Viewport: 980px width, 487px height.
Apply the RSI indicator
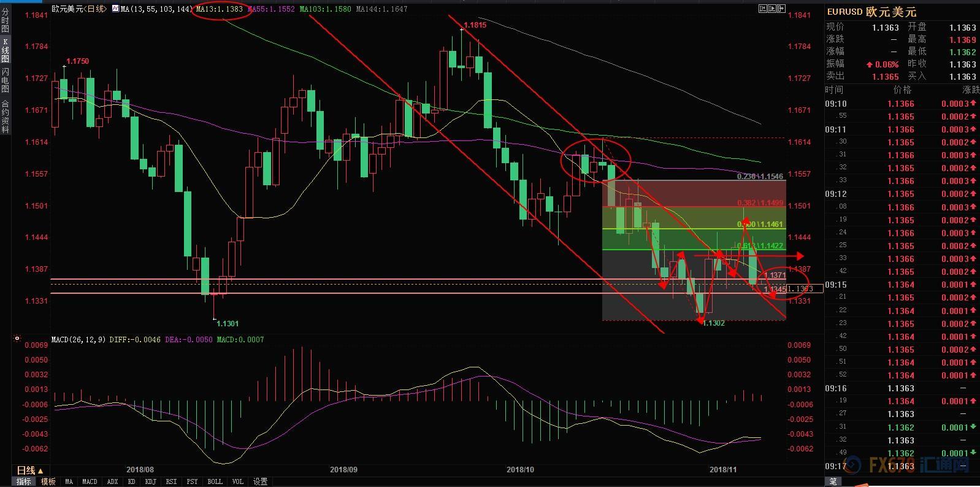pos(171,481)
